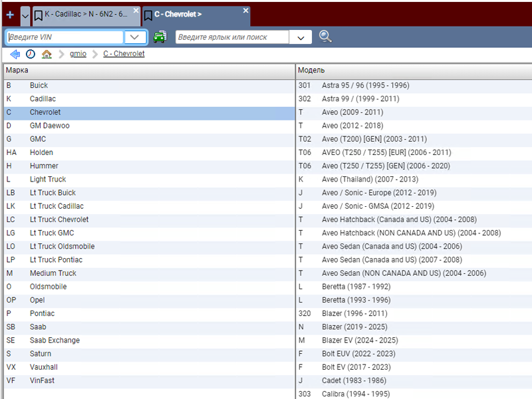Click the bookmark icon on Cadillac tab
The image size is (532, 399).
point(39,15)
